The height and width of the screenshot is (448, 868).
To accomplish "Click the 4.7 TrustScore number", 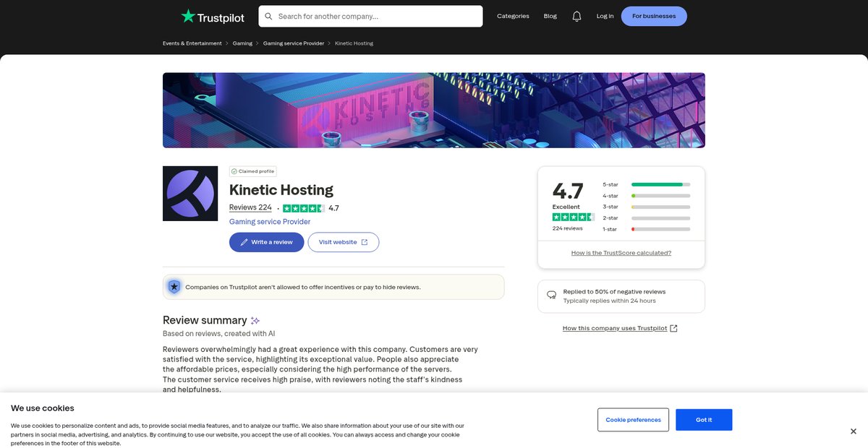I will (x=568, y=191).
